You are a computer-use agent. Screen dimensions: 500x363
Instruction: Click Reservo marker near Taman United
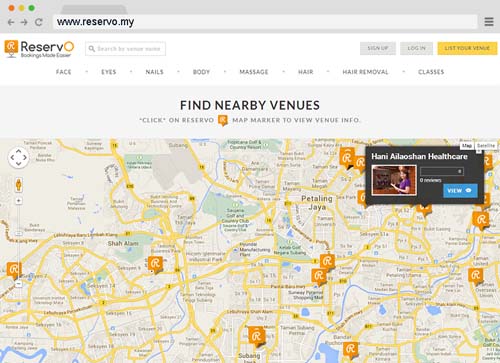click(476, 276)
